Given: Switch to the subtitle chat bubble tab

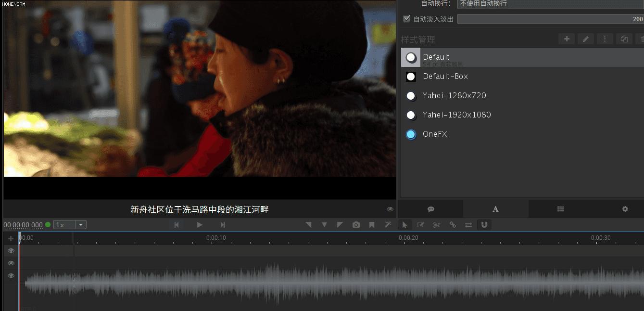Looking at the screenshot, I should (431, 209).
